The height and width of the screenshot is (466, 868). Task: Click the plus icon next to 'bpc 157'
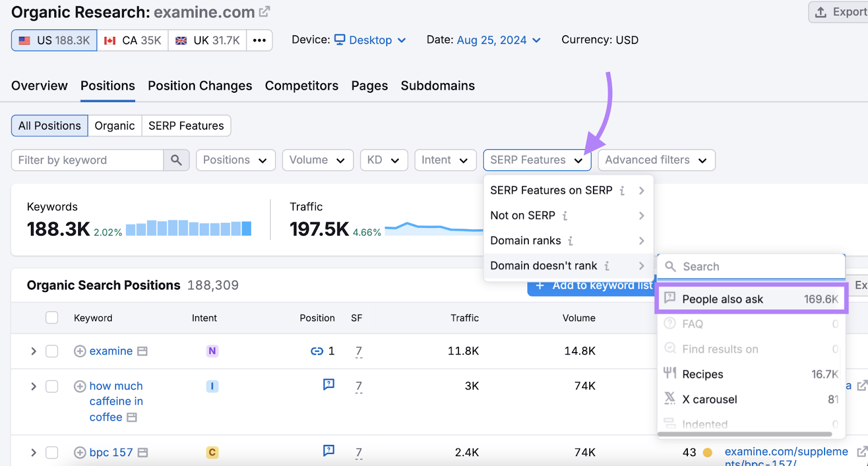coord(80,452)
